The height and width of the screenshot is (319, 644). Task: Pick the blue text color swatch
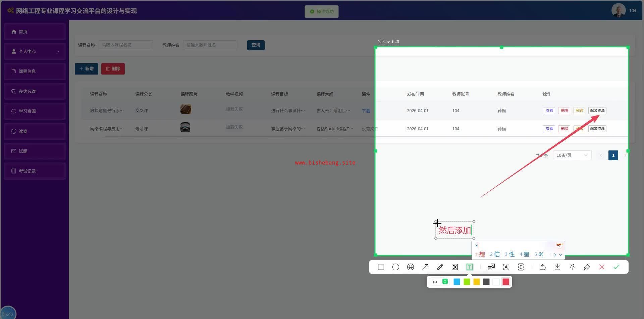(x=457, y=282)
